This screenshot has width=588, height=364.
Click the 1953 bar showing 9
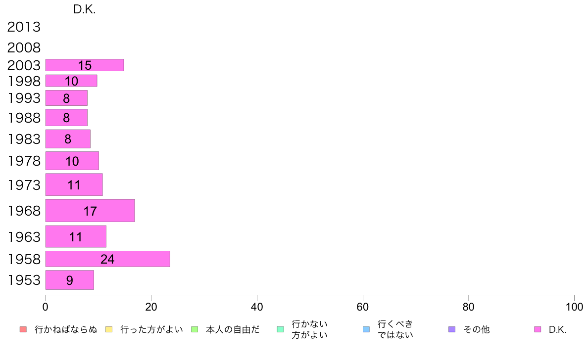point(69,280)
